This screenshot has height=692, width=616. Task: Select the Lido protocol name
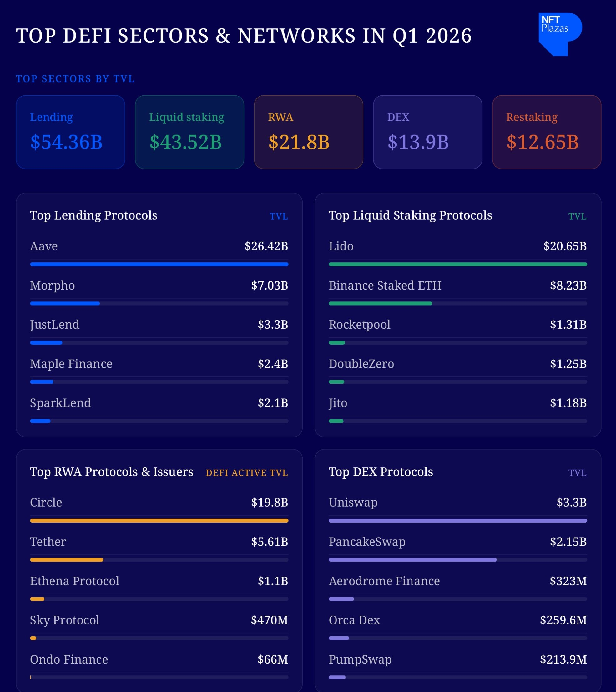click(341, 246)
